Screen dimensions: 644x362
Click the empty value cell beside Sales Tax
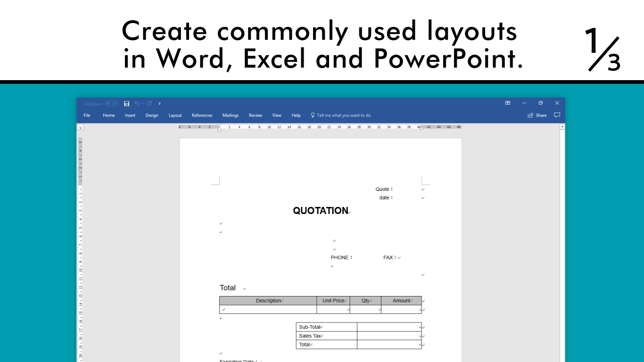(389, 336)
